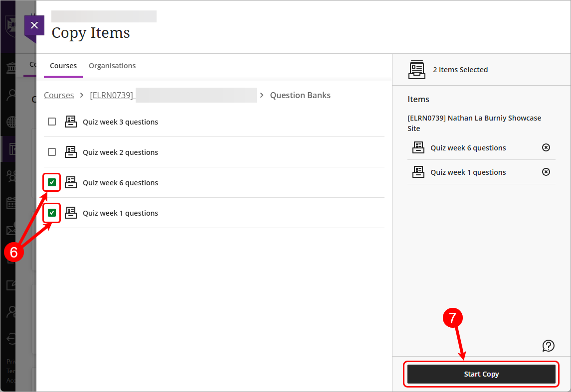The height and width of the screenshot is (392, 571).
Task: Click the 2 Items Selected label
Action: (x=460, y=70)
